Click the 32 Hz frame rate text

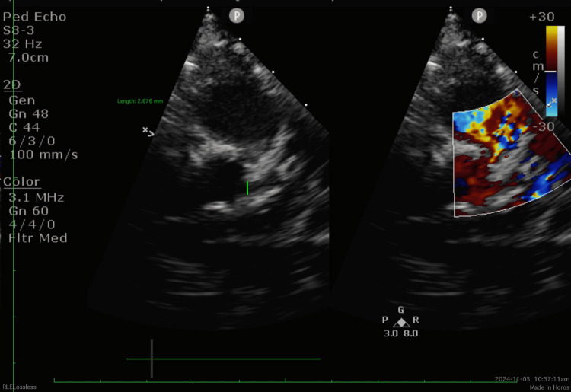point(22,44)
